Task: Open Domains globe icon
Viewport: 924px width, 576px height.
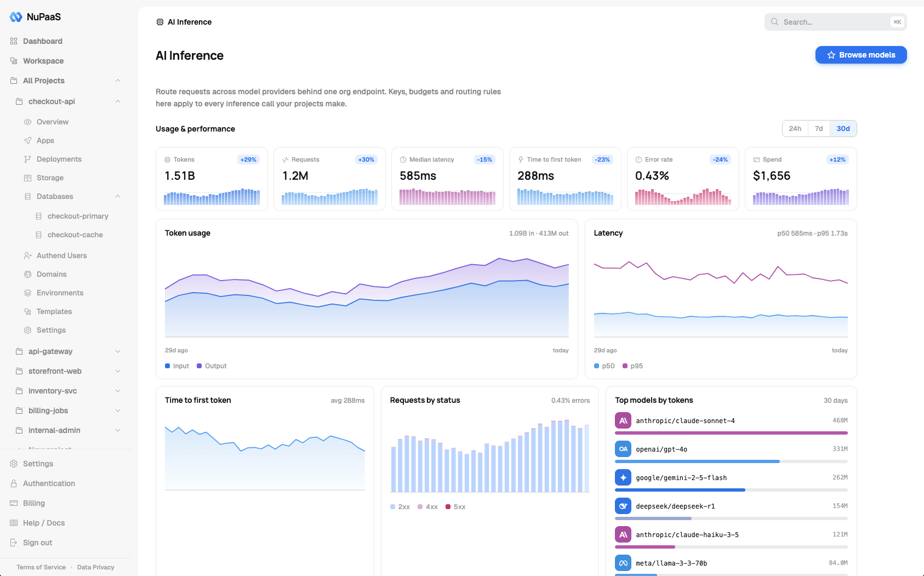Action: (27, 274)
